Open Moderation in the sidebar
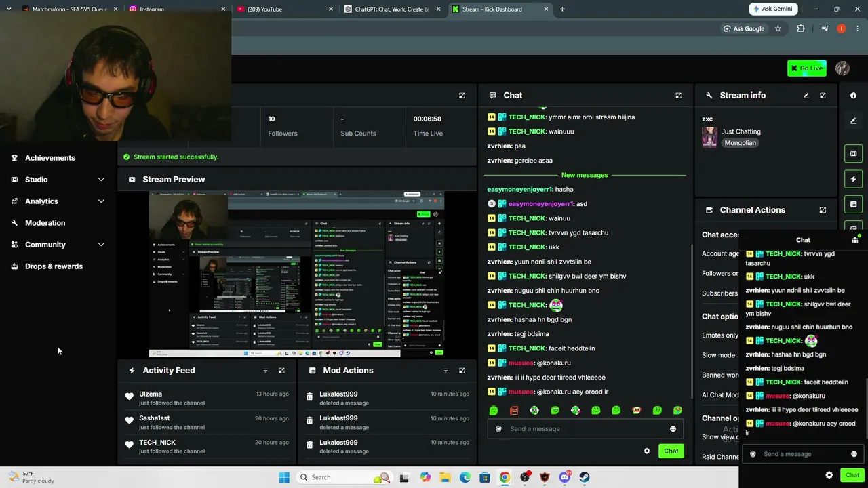 [45, 223]
